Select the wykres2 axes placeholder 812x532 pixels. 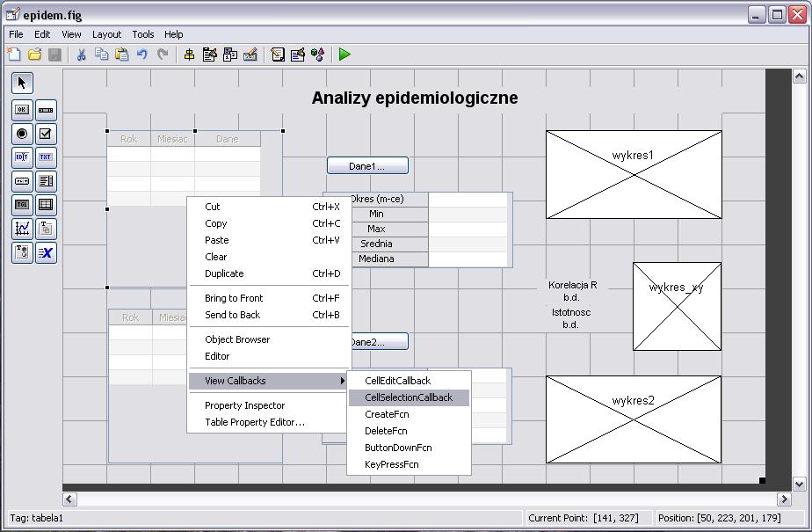[x=634, y=419]
